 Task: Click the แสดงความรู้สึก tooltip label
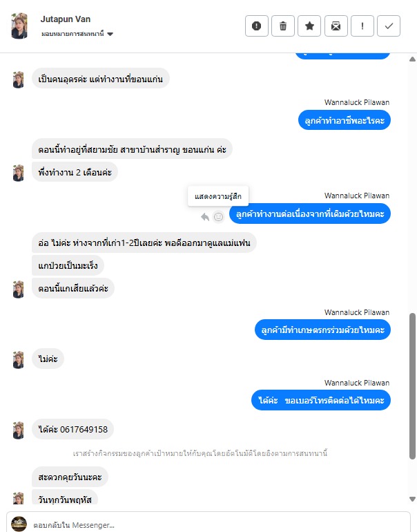218,196
